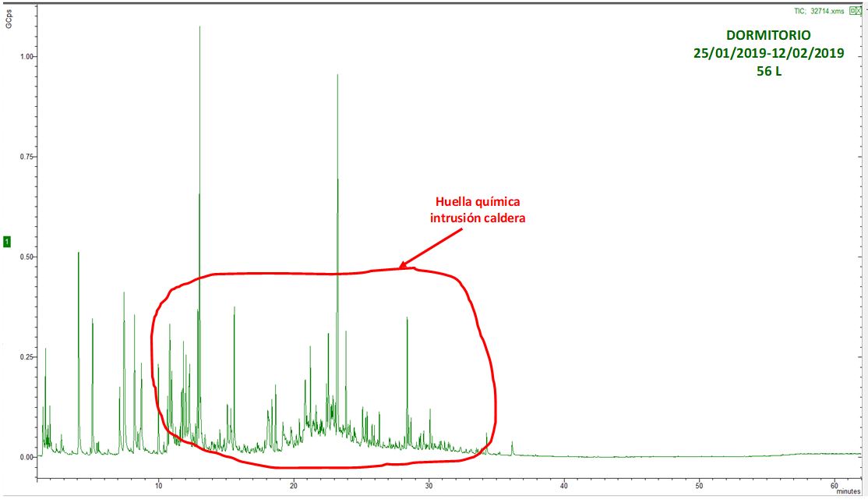Select the green chromatogram number 1 marker
868x503 pixels.
point(7,242)
